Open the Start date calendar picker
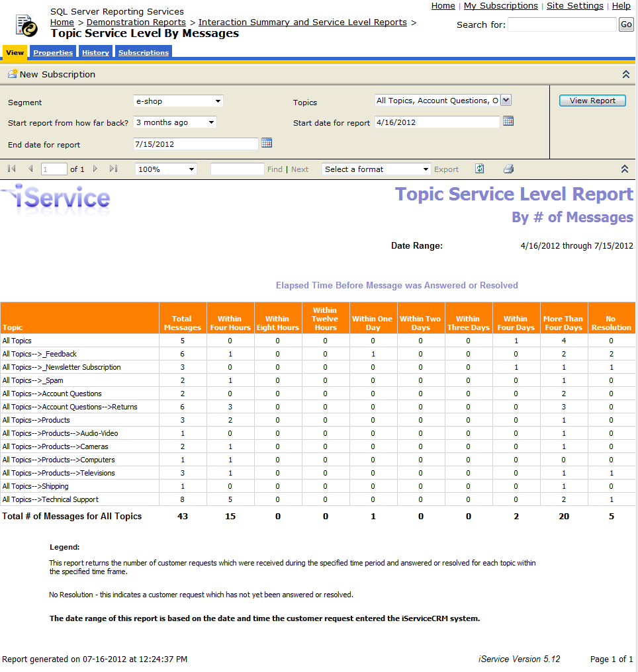Image resolution: width=638 pixels, height=672 pixels. [x=508, y=121]
